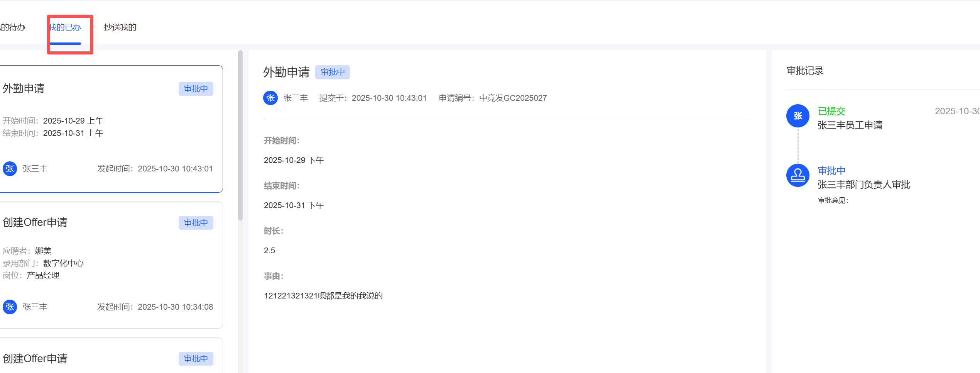Click the 张三丰员工申请 record entry
This screenshot has height=373, width=980.
(x=850, y=125)
